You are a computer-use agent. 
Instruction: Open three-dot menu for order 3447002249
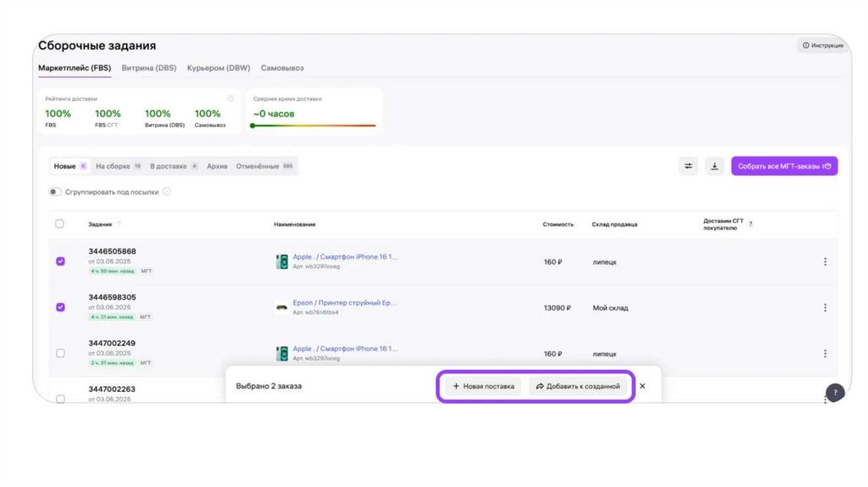click(x=825, y=353)
